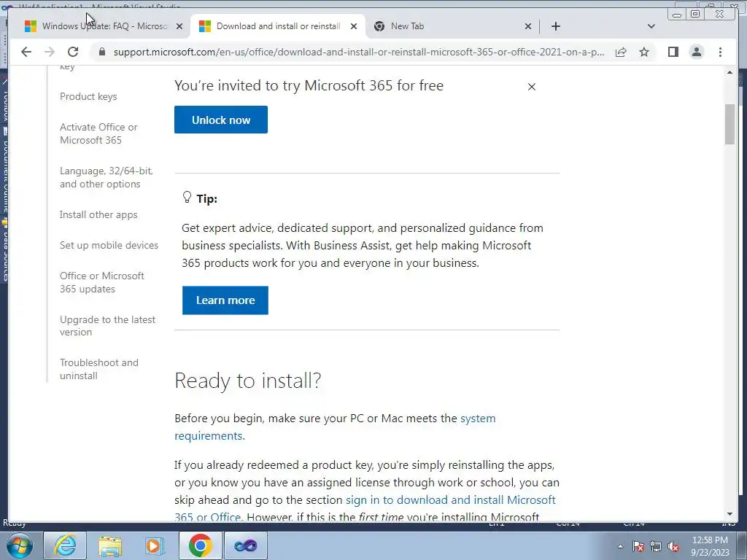
Task: Open Activate Office or Microsoft 365 link
Action: tap(98, 134)
